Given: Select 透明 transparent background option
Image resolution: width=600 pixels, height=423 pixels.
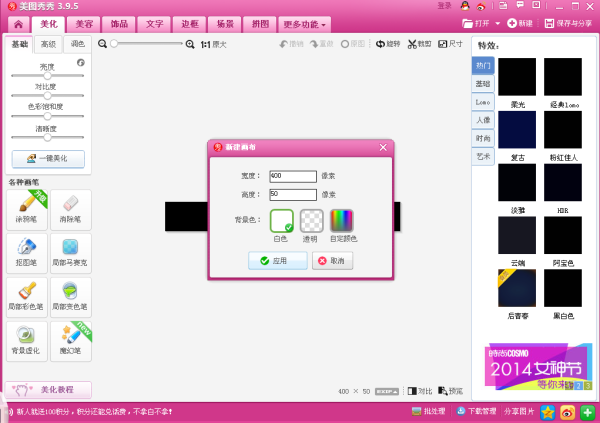Looking at the screenshot, I should pyautogui.click(x=311, y=221).
